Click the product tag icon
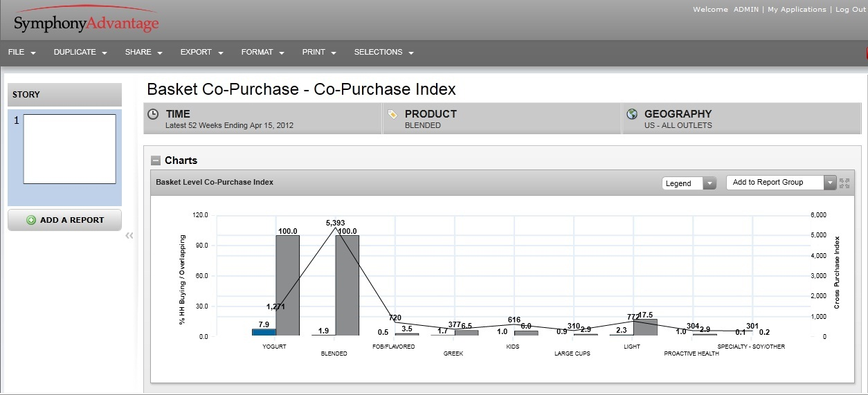The image size is (868, 395). coord(392,114)
